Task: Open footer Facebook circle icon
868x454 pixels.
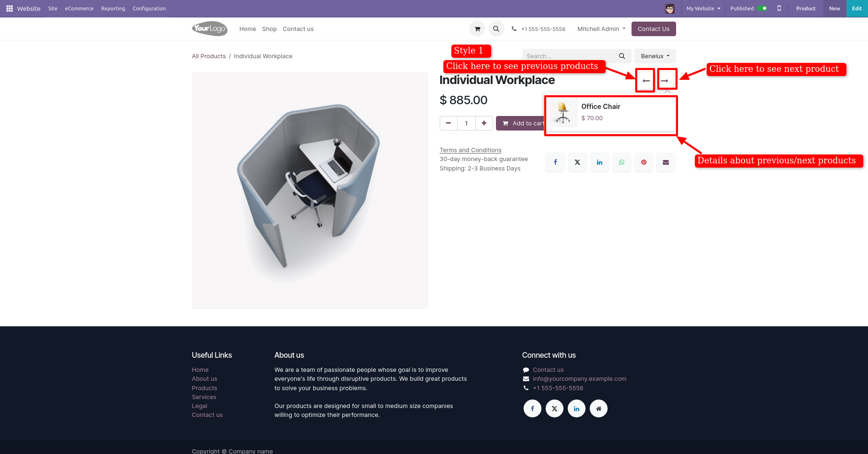Action: click(x=532, y=408)
